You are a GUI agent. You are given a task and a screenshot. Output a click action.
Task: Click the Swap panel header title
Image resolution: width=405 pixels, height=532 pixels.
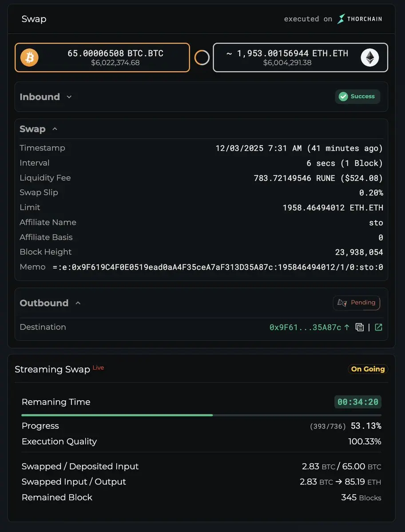point(34,19)
